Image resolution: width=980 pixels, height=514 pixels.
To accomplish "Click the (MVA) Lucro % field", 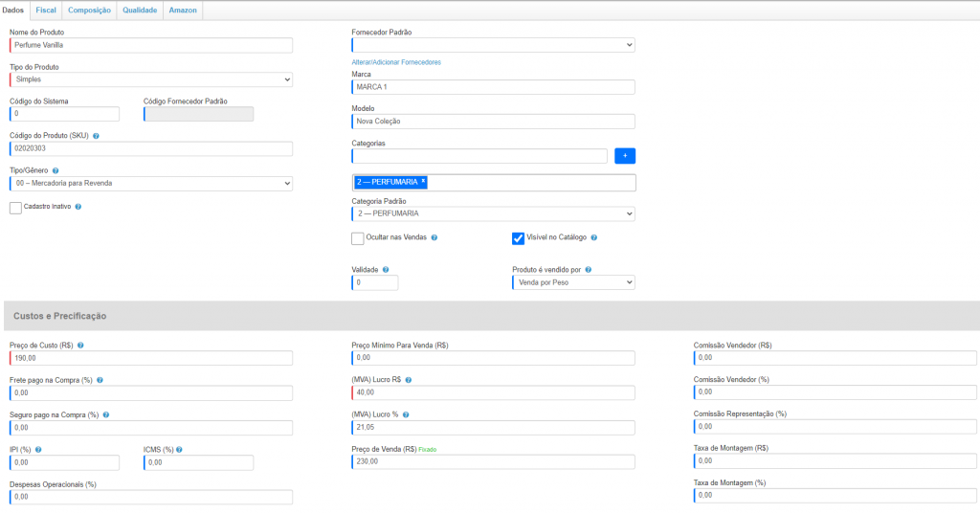I will point(493,427).
